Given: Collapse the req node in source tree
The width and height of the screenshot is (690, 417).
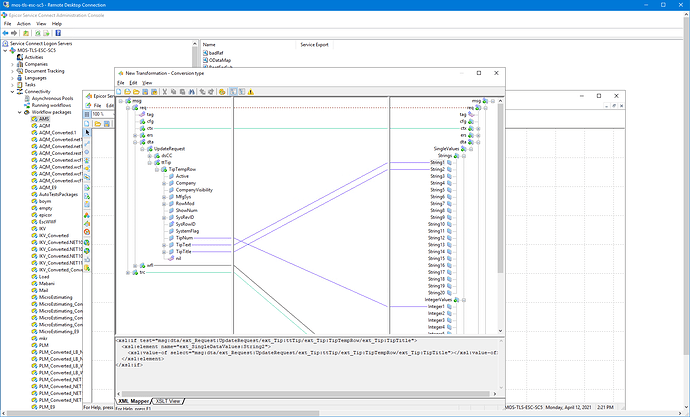Looking at the screenshot, I should 128,108.
